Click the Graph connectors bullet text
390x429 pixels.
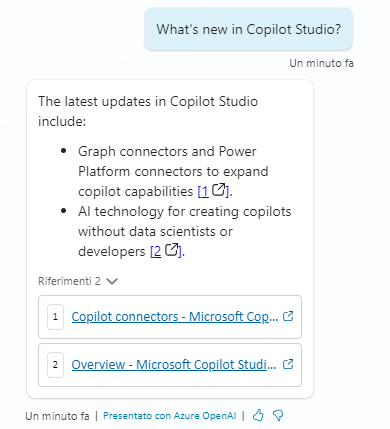click(173, 171)
